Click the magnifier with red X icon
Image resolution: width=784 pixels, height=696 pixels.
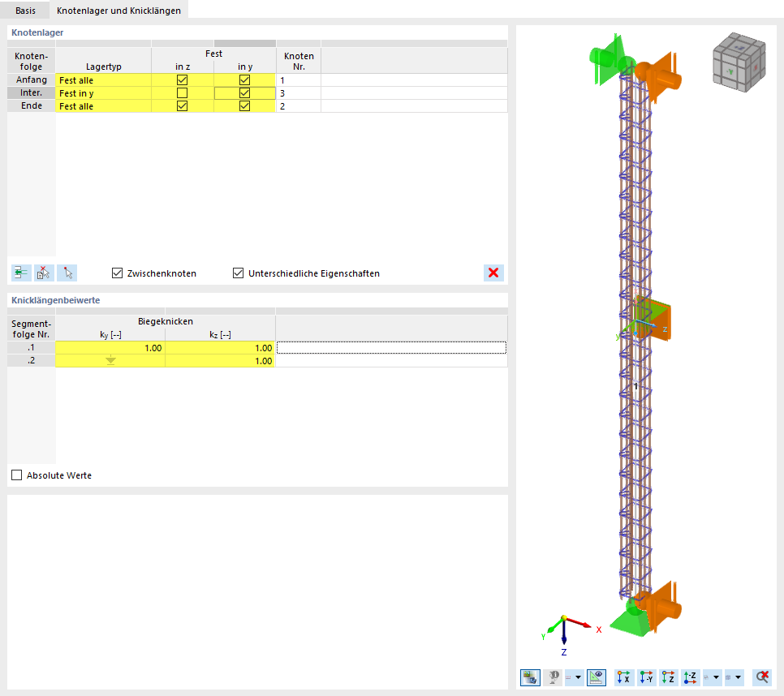[762, 677]
